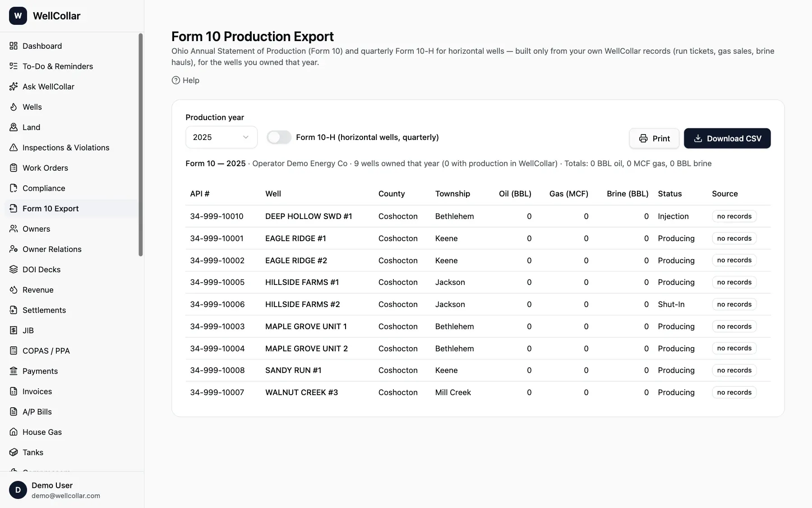Click the Ask WellCollar sparkle icon
This screenshot has width=812, height=508.
pyautogui.click(x=14, y=87)
